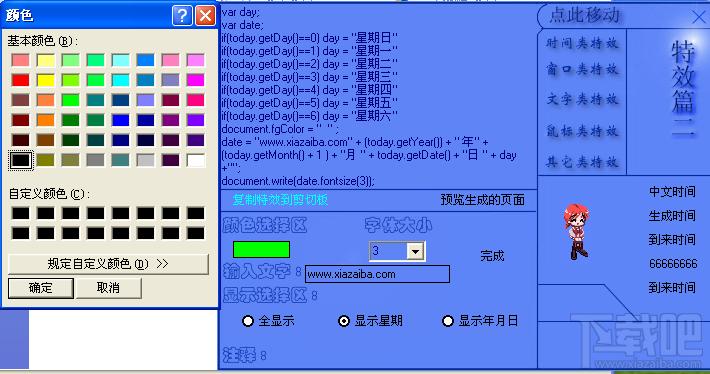Select the pure yellow basic color swatch
This screenshot has height=374, width=710.
(46, 80)
